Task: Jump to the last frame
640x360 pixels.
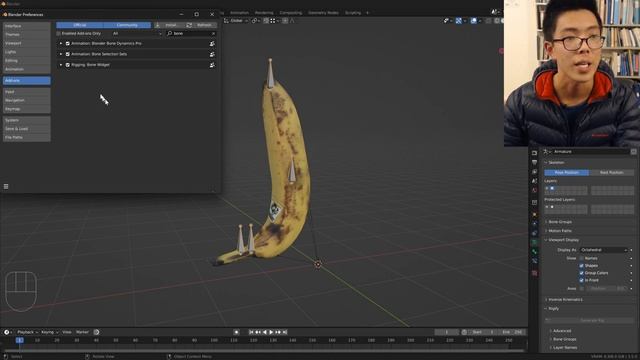Action: 285,332
